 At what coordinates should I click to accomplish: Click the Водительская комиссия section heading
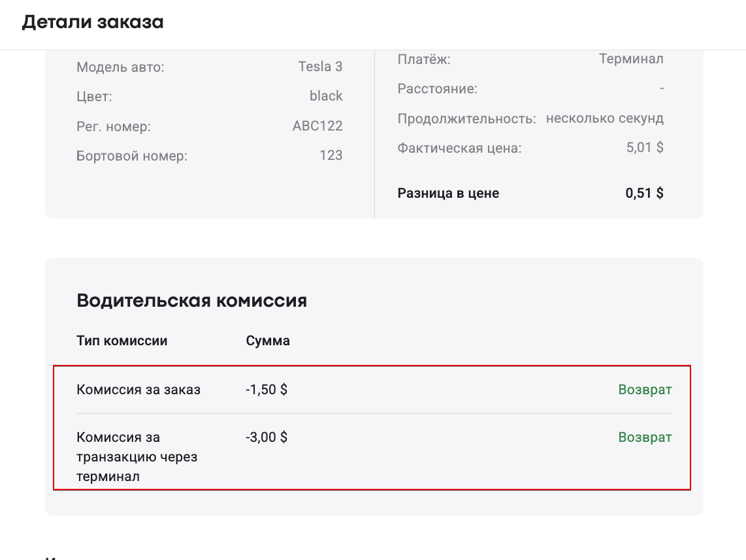pos(191,300)
